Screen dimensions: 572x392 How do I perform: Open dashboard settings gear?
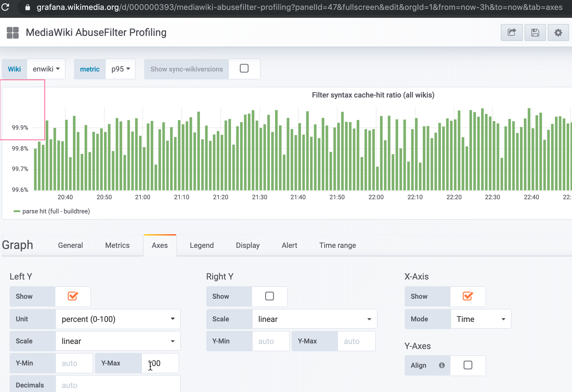(558, 32)
